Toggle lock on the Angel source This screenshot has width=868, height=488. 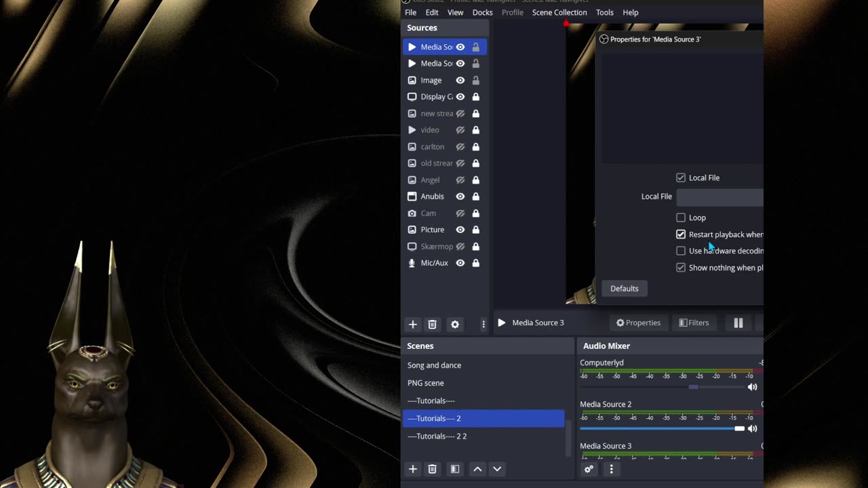(475, 180)
